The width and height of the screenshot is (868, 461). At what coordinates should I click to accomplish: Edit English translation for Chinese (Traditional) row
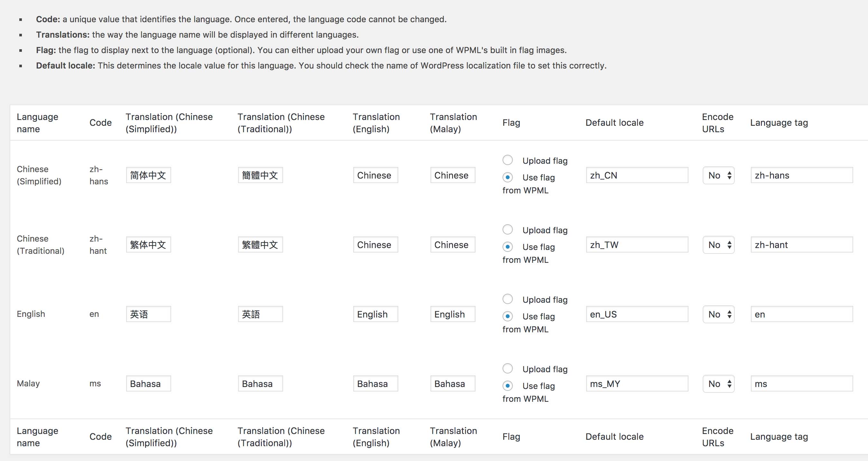point(375,244)
